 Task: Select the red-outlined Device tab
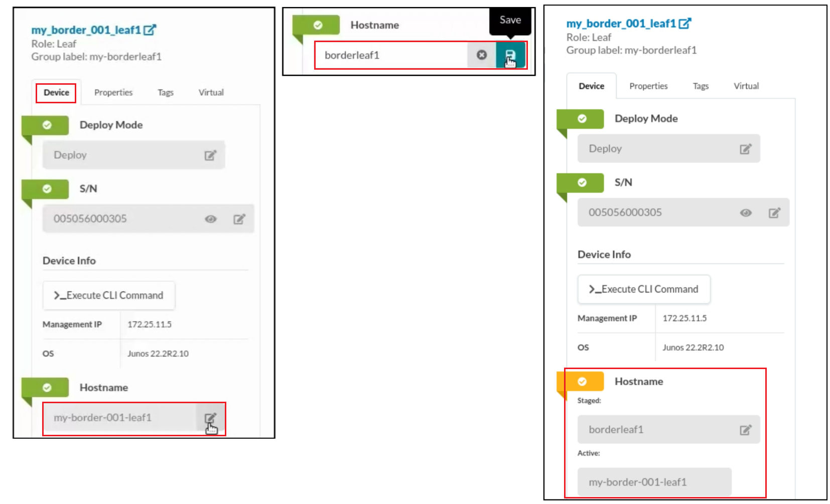pos(56,93)
